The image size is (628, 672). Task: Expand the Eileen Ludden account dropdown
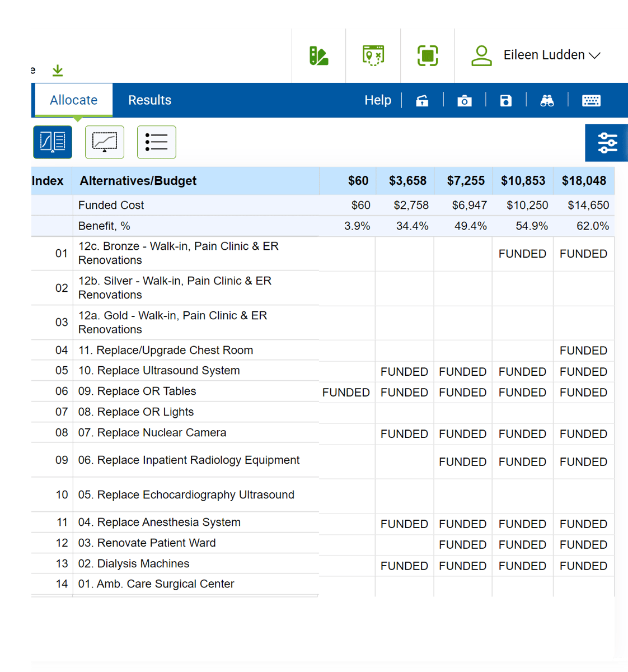click(552, 55)
